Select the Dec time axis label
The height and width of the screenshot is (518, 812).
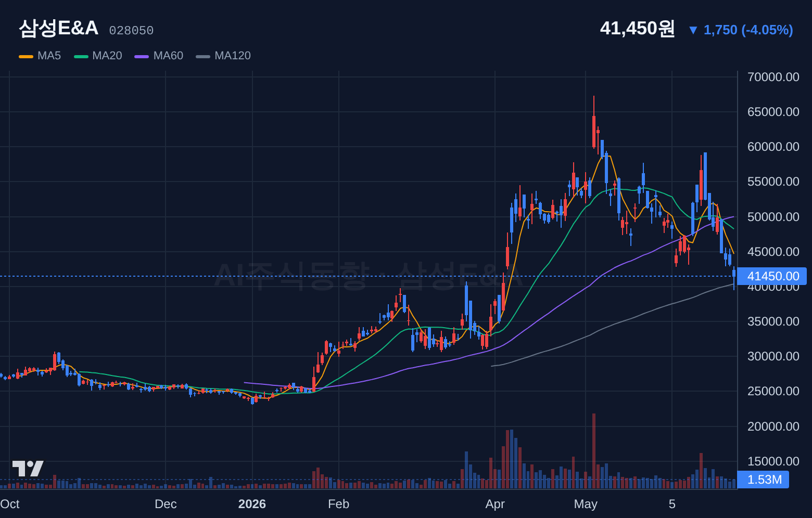click(x=166, y=504)
